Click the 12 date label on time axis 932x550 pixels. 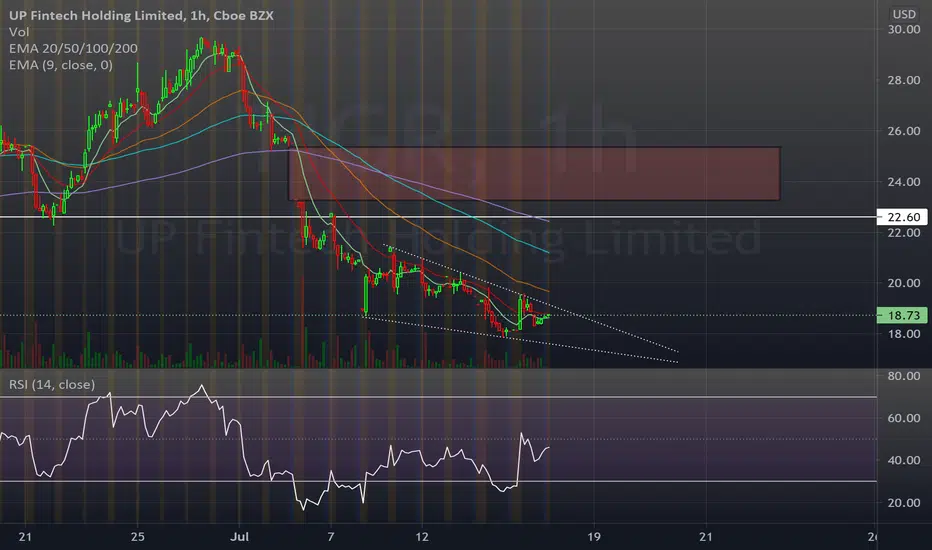pos(421,537)
